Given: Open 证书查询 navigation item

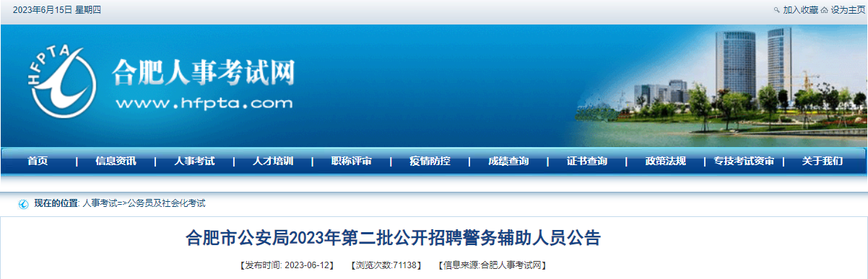Looking at the screenshot, I should (587, 161).
